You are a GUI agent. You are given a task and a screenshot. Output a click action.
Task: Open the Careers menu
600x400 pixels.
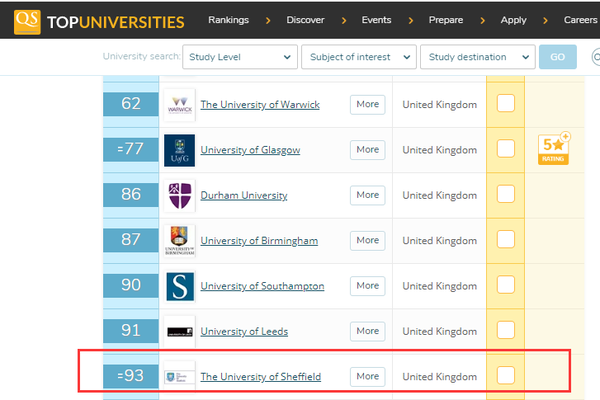[x=580, y=20]
